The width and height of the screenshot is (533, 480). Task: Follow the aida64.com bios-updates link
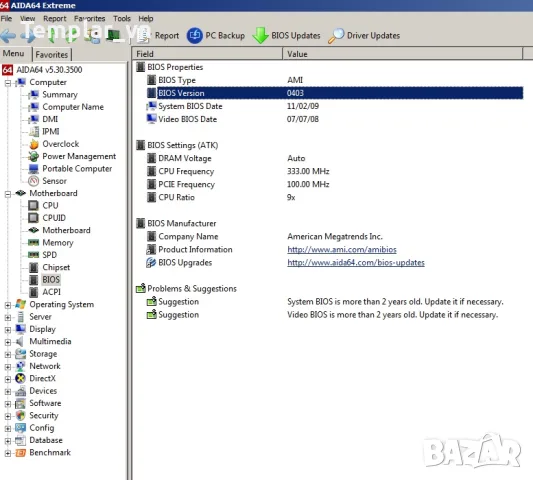(x=356, y=262)
